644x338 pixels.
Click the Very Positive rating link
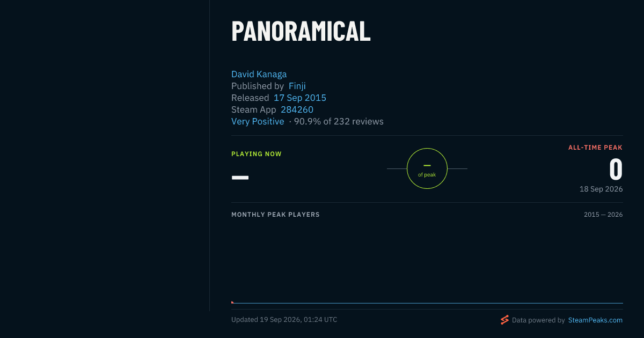tap(258, 121)
